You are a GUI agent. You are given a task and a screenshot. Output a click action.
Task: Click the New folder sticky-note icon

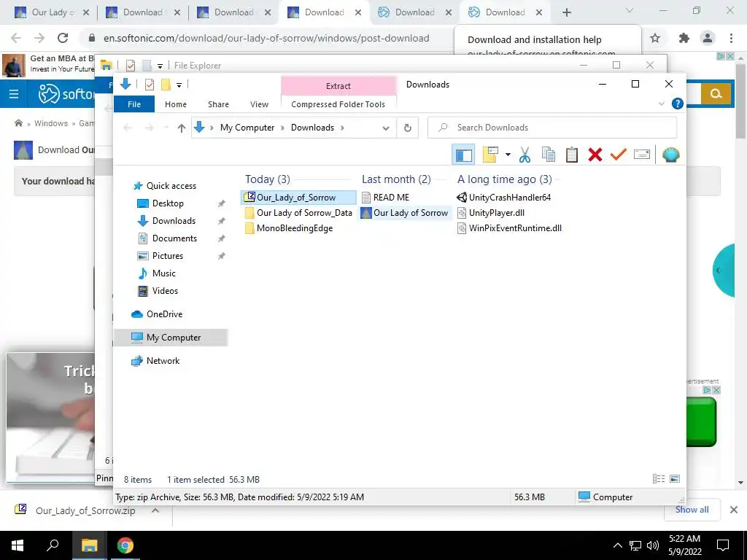[x=490, y=155]
